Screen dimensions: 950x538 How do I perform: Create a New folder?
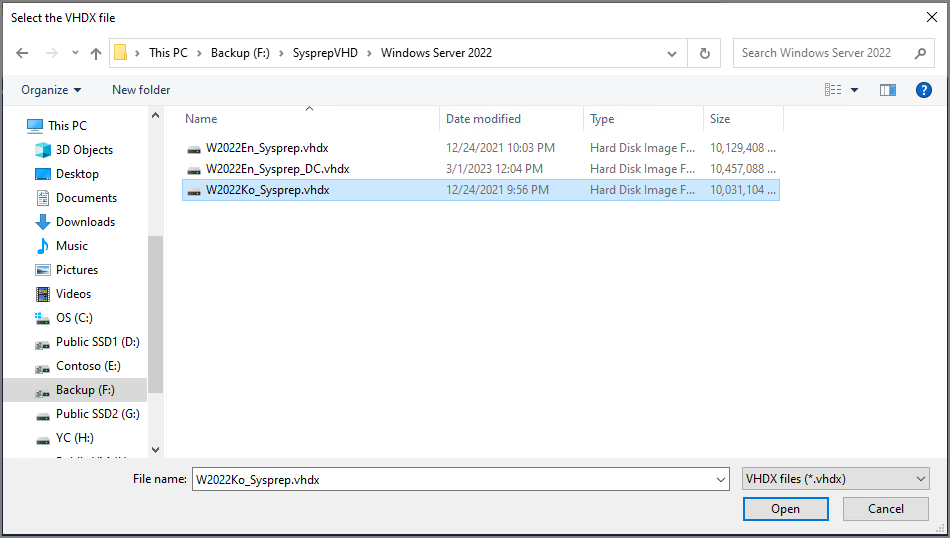click(x=141, y=90)
